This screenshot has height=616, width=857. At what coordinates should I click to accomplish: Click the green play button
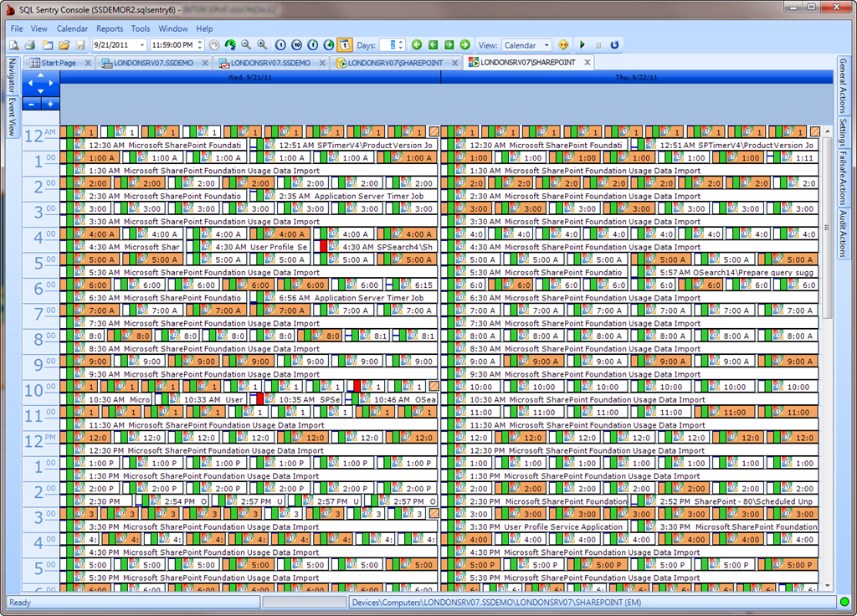click(x=582, y=45)
